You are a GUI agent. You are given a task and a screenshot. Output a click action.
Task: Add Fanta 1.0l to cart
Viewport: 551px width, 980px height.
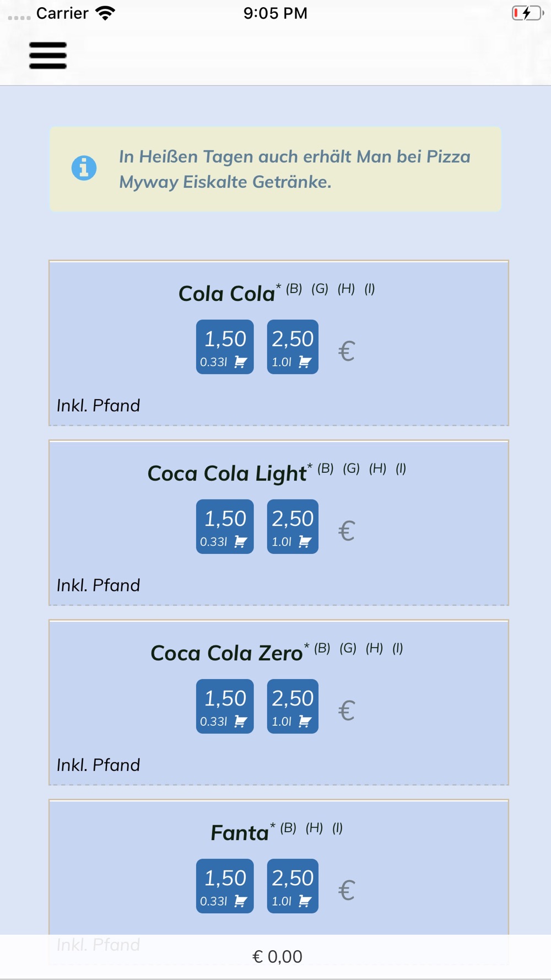pyautogui.click(x=293, y=886)
